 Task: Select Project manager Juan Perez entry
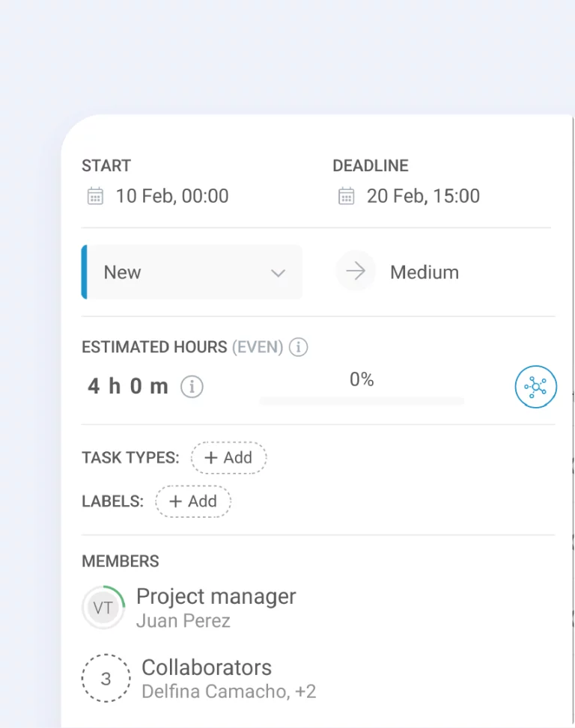pyautogui.click(x=216, y=608)
